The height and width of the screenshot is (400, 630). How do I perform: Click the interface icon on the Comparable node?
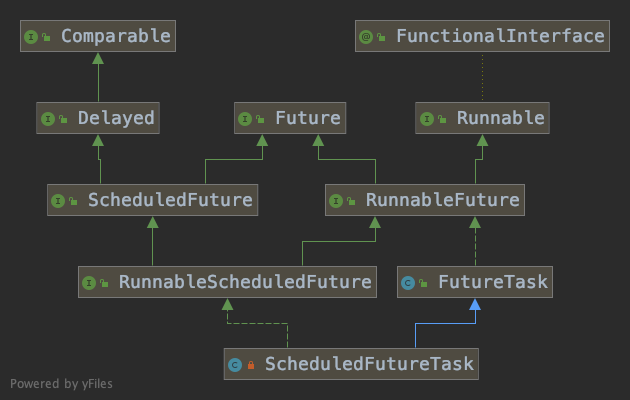(32, 37)
